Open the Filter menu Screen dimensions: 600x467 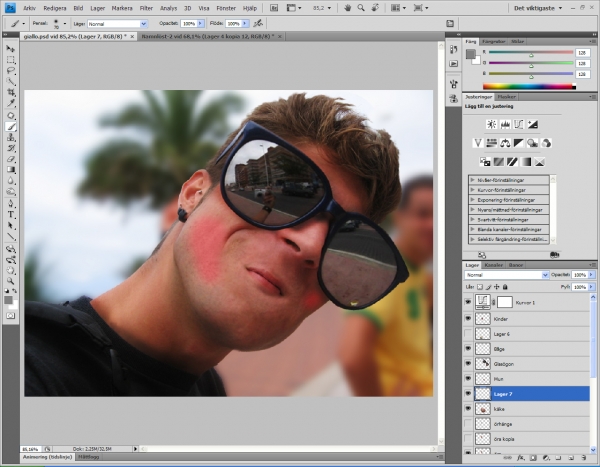[146, 8]
